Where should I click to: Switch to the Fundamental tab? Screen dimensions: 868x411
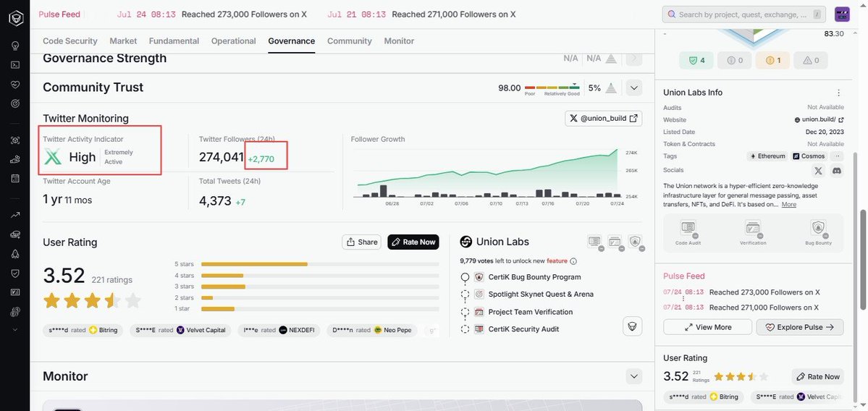174,41
